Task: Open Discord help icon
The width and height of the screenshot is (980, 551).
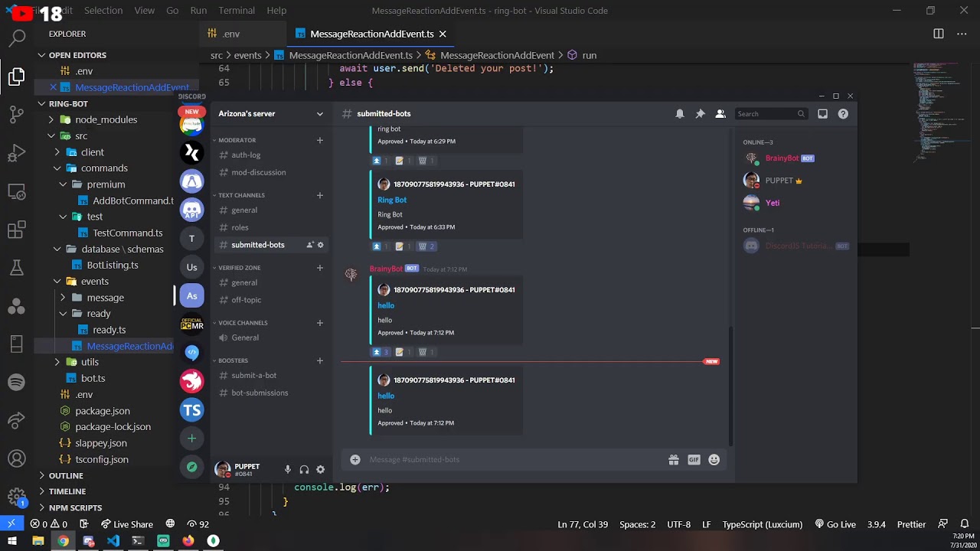Action: click(843, 113)
